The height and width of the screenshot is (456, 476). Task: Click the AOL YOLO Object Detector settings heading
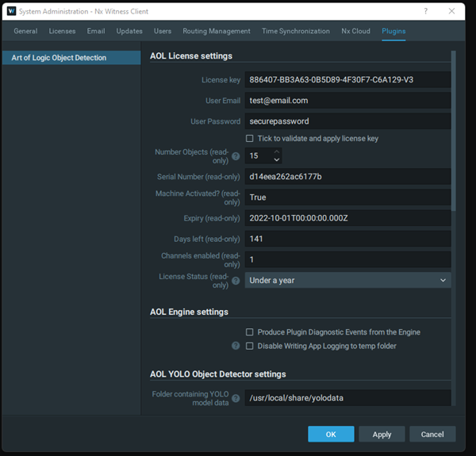218,374
